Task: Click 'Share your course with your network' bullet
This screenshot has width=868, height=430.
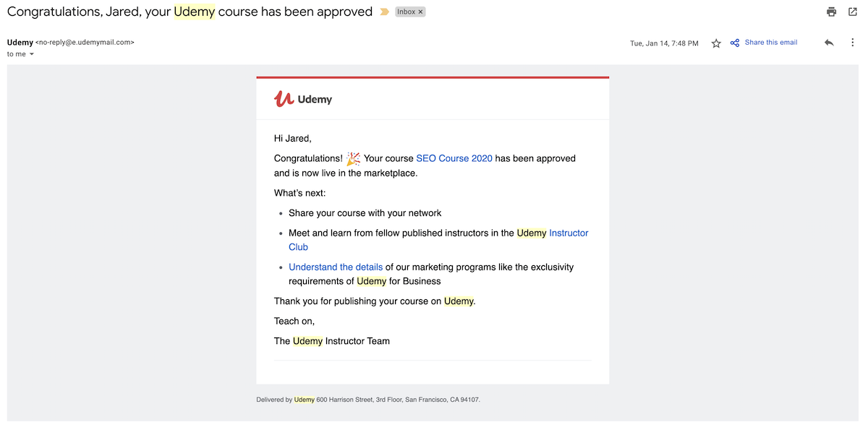Action: point(365,213)
